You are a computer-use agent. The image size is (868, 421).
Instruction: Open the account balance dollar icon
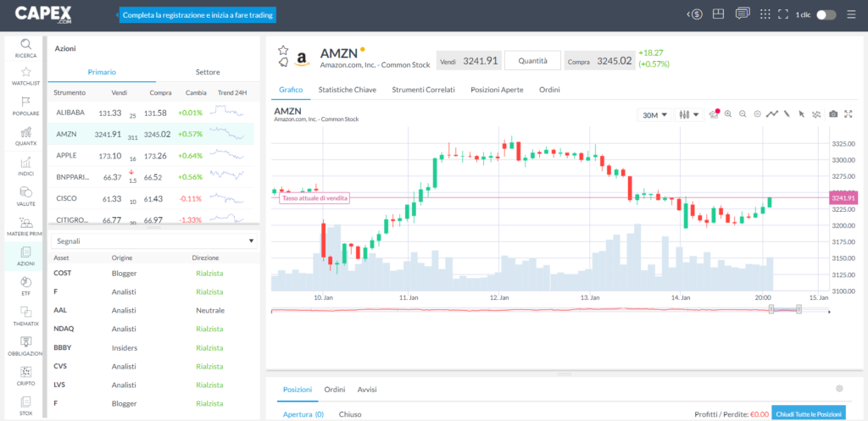click(695, 15)
